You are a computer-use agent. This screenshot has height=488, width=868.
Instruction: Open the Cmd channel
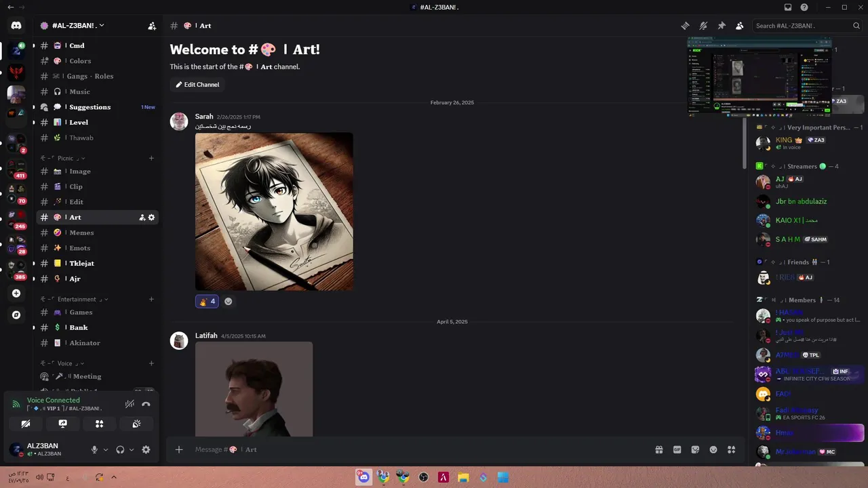tap(97, 45)
